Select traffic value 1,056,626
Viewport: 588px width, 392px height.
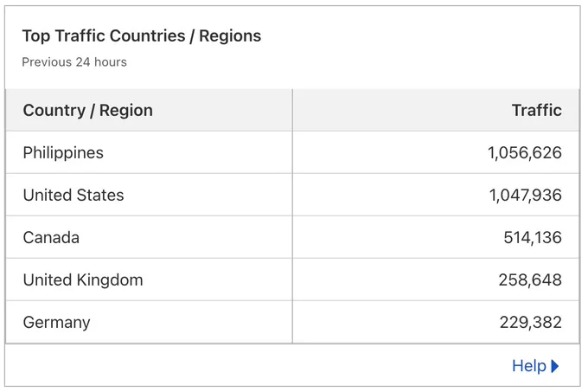tap(525, 152)
